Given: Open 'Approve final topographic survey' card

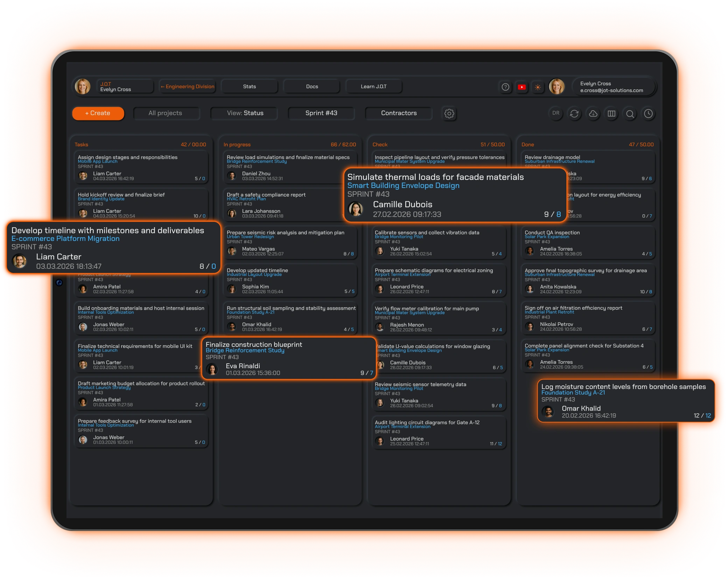Looking at the screenshot, I should click(588, 280).
